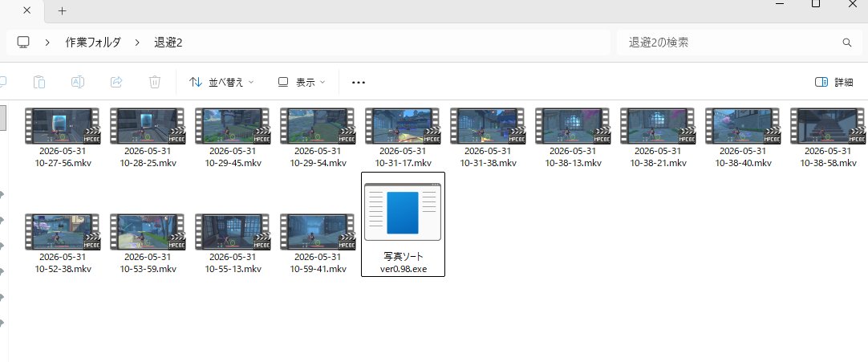Select video 2026-05-31 10-38-58.mkv thumbnail

tap(828, 126)
